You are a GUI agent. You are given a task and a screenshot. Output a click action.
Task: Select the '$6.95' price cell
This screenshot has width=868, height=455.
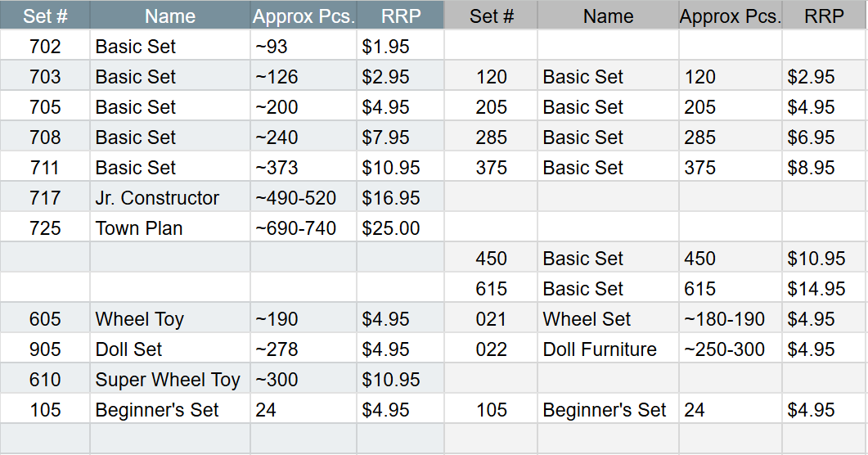coord(825,137)
